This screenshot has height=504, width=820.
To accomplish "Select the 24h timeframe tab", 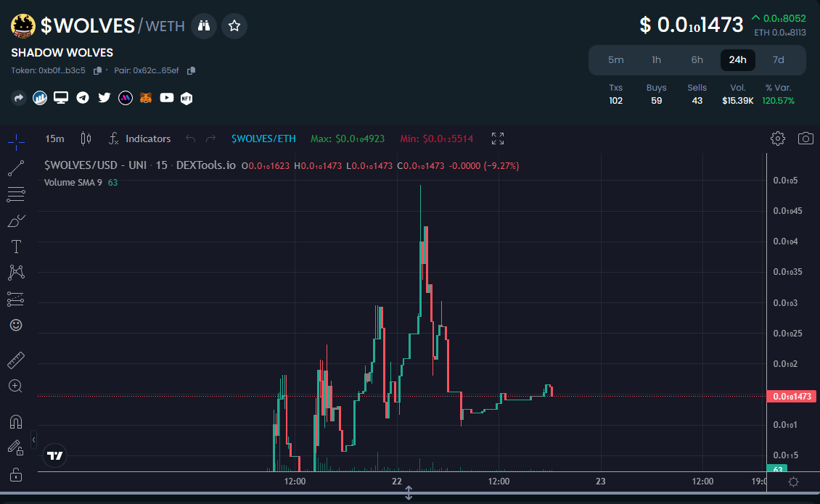I will [738, 60].
